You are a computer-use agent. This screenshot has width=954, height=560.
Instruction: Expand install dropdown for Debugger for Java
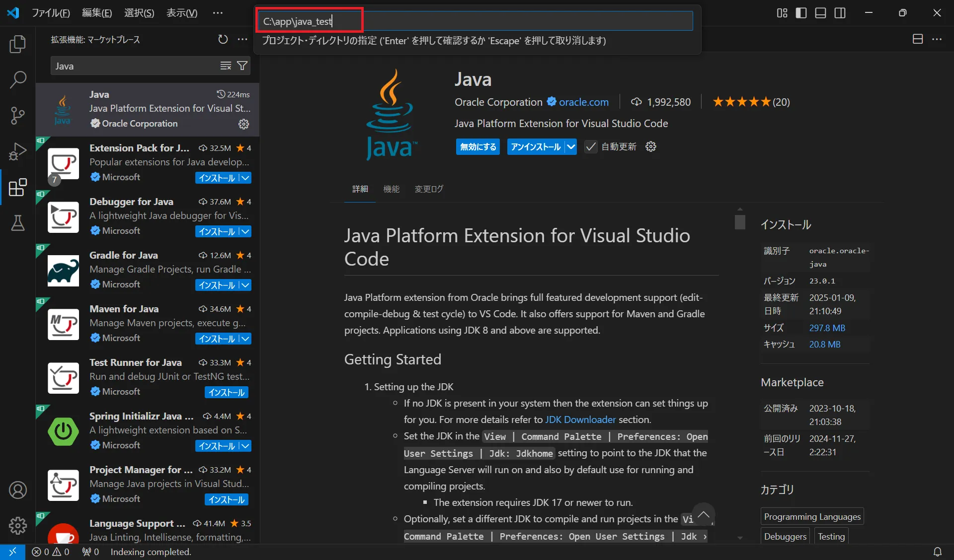[x=245, y=231]
